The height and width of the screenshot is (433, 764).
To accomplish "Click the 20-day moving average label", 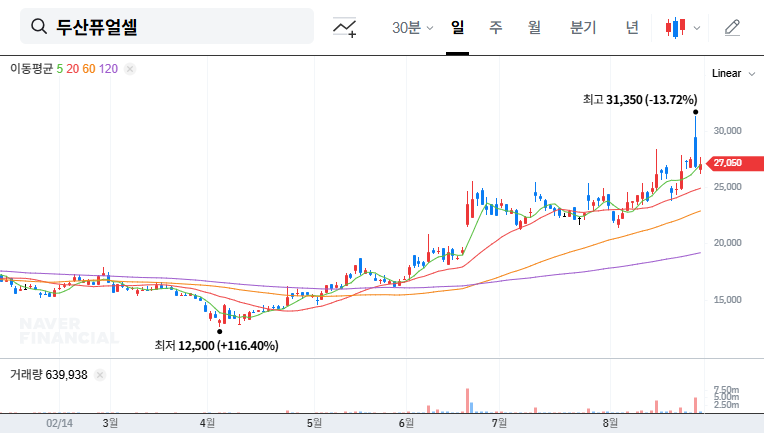I will point(73,69).
